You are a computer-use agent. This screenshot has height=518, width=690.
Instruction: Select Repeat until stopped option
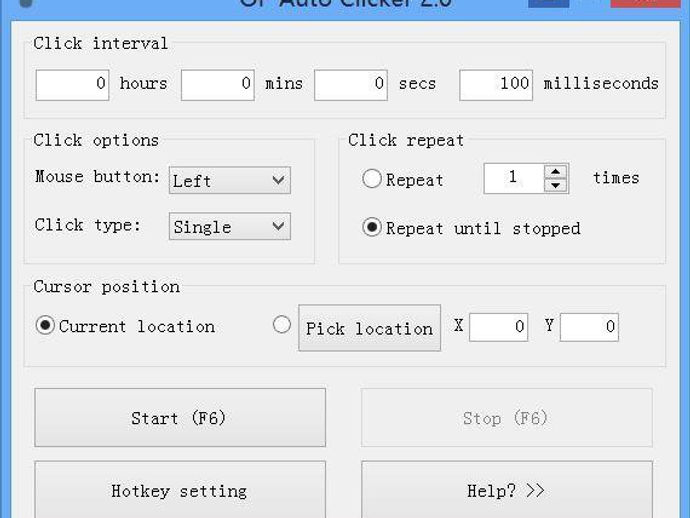(371, 227)
